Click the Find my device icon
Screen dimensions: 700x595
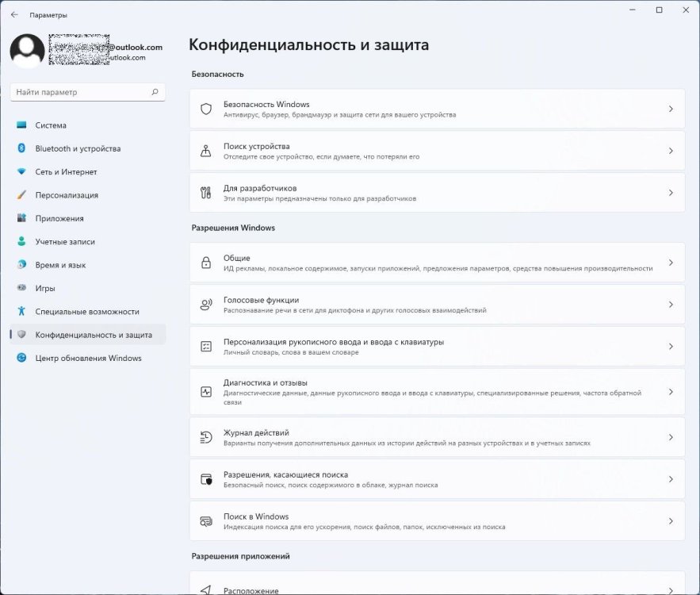(x=206, y=152)
